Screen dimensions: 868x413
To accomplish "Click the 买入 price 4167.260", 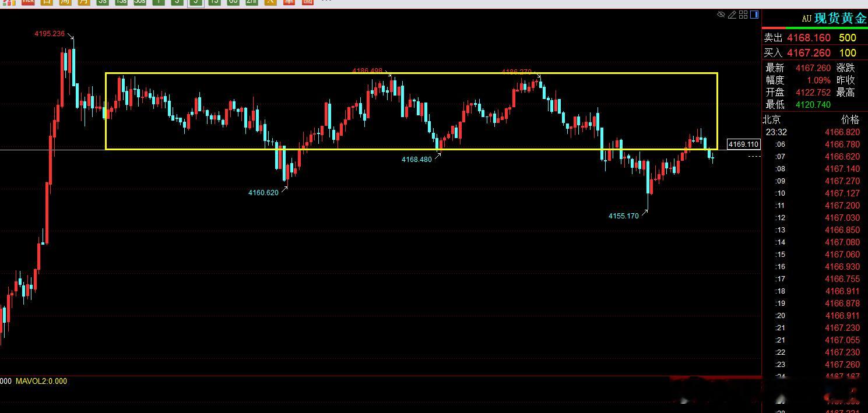I will (x=809, y=53).
